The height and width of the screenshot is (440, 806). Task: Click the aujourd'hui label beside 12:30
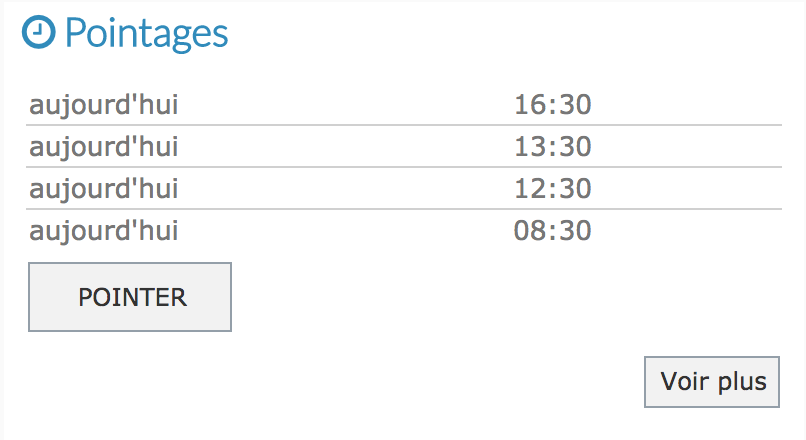[104, 190]
